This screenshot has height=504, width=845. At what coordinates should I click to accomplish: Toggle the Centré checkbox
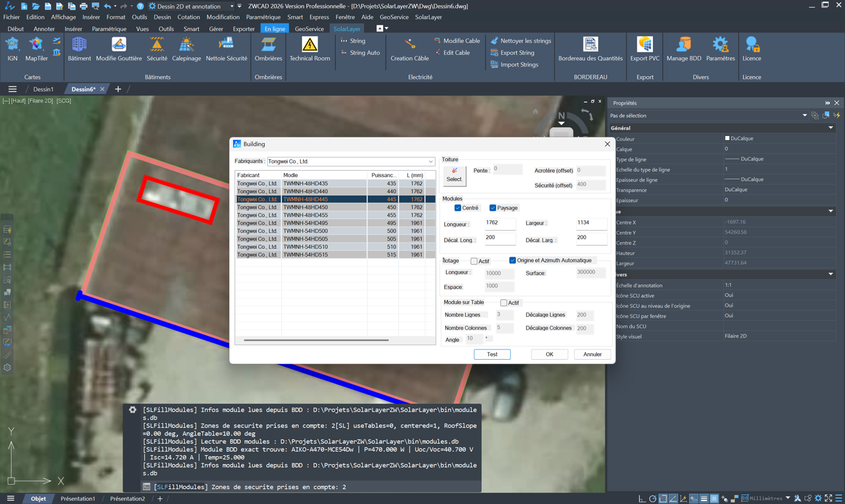(458, 208)
